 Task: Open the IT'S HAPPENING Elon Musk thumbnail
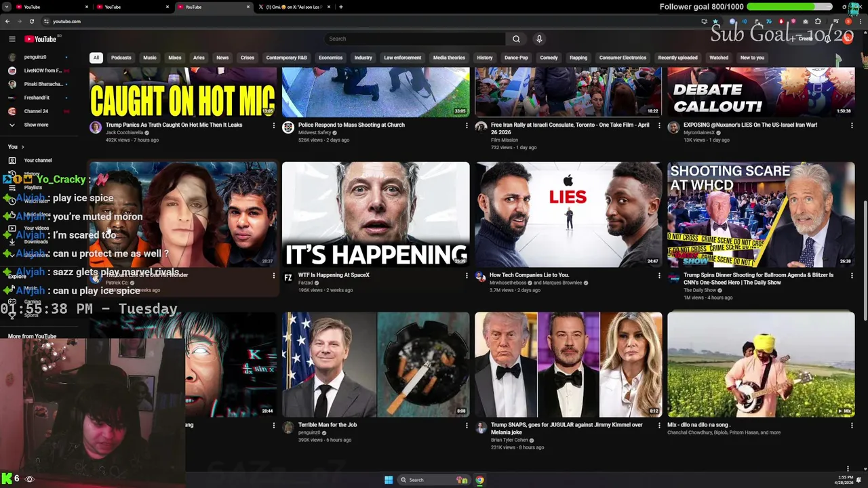376,214
